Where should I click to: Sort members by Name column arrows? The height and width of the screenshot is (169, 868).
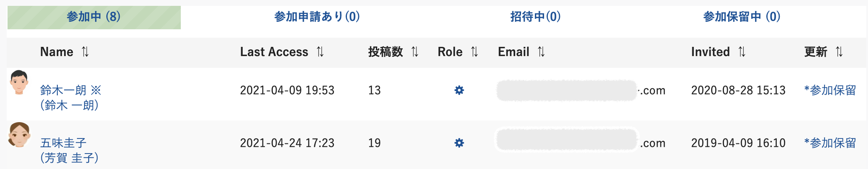(85, 52)
